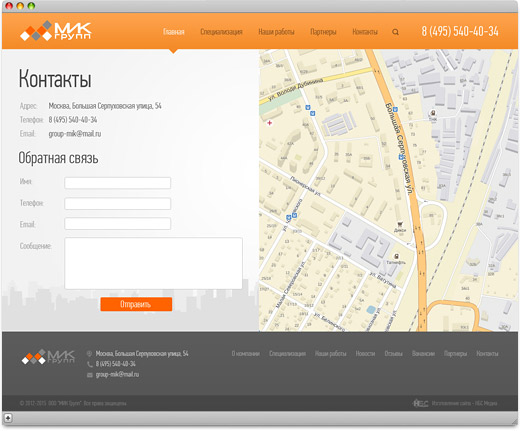Image resolution: width=520 pixels, height=431 pixels.
Task: Click the МИК Групп logo in footer
Action: point(48,357)
